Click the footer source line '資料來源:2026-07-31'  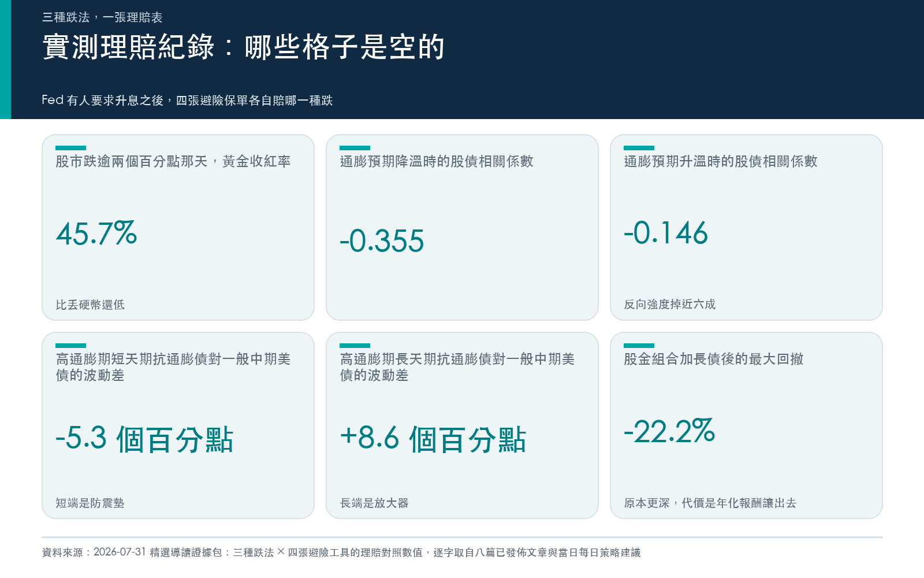(x=341, y=553)
